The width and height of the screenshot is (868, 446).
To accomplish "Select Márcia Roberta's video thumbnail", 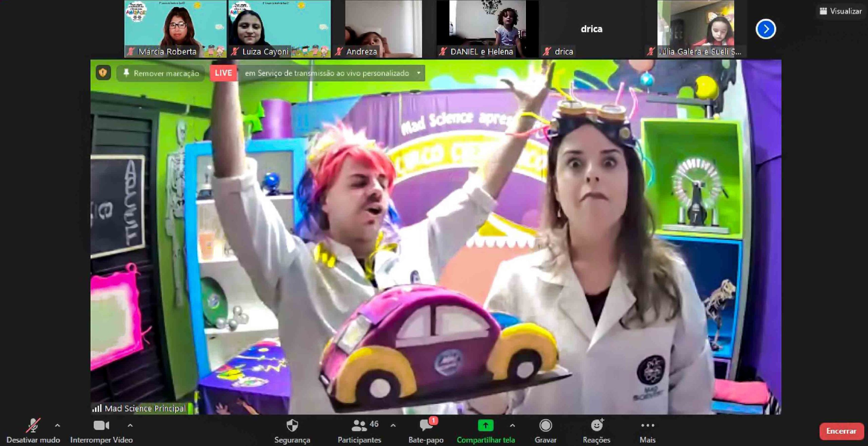I will pos(175,29).
